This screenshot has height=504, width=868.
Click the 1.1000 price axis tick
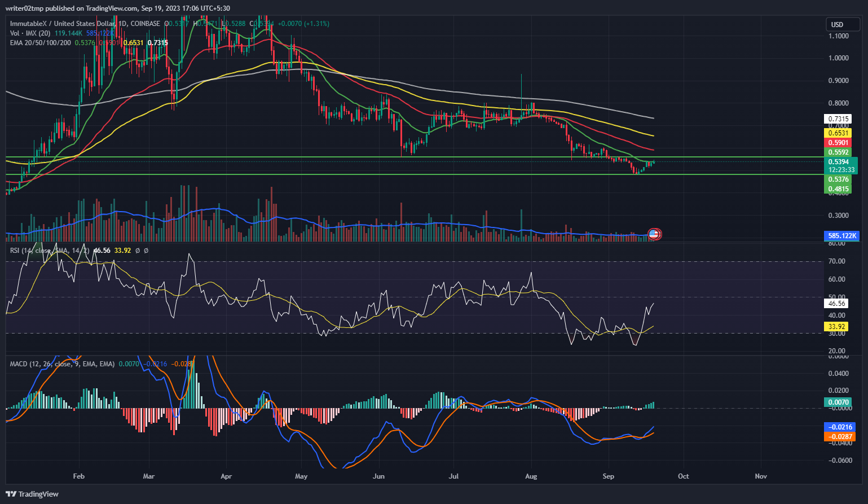(x=839, y=36)
